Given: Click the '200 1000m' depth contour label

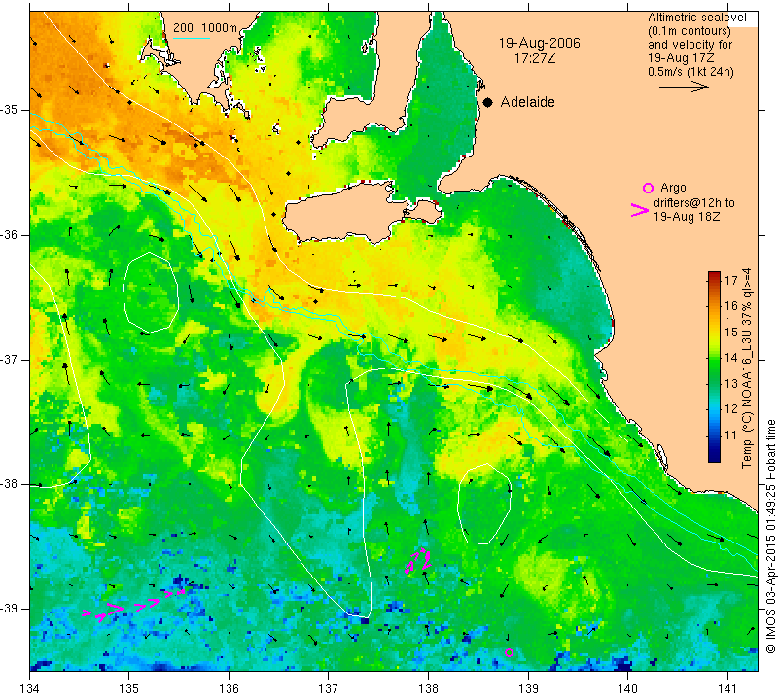Looking at the screenshot, I should [204, 28].
